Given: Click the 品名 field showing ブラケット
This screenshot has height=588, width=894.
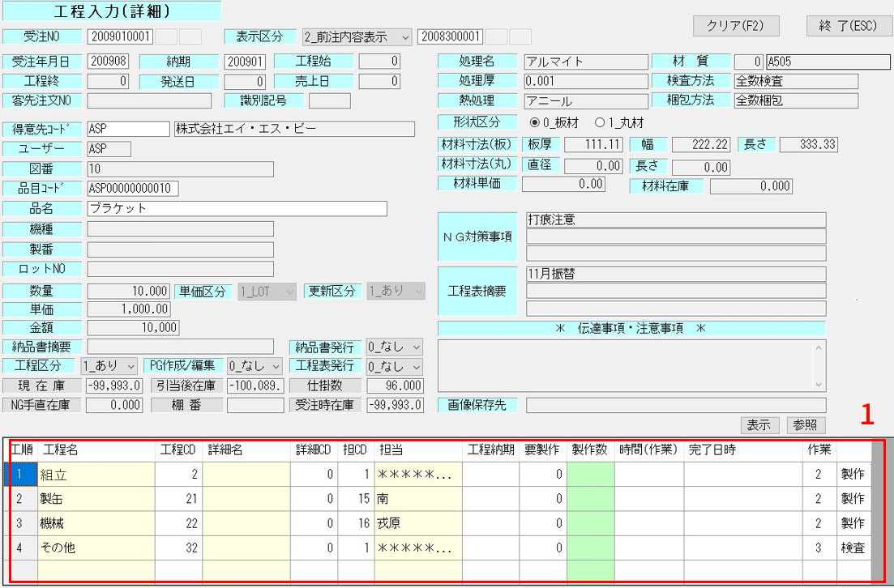Looking at the screenshot, I should click(237, 208).
